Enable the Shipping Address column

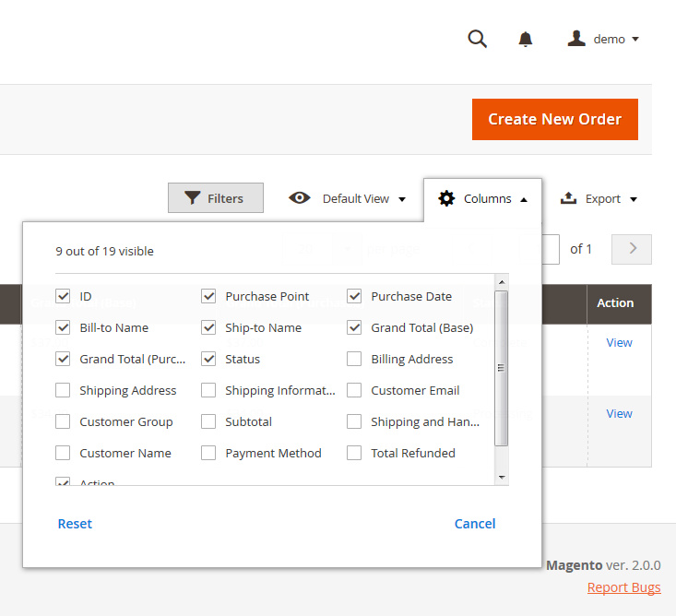(63, 390)
